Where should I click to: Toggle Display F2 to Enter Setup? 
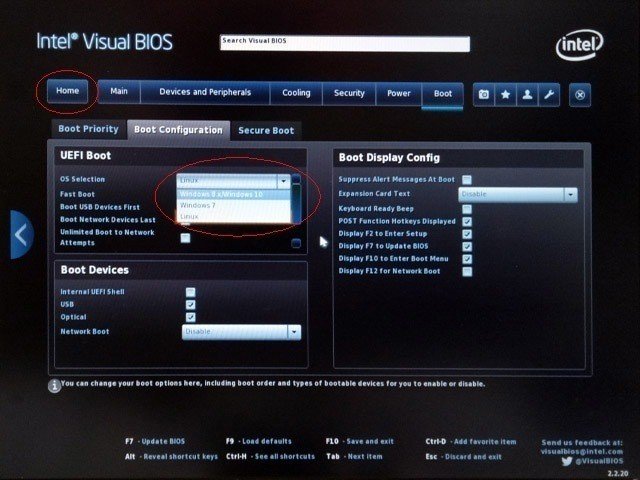tap(467, 234)
